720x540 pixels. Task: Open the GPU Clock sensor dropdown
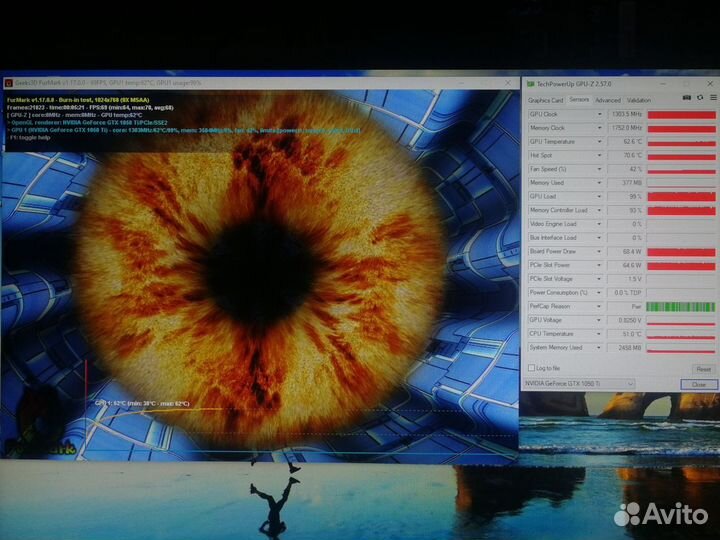599,114
